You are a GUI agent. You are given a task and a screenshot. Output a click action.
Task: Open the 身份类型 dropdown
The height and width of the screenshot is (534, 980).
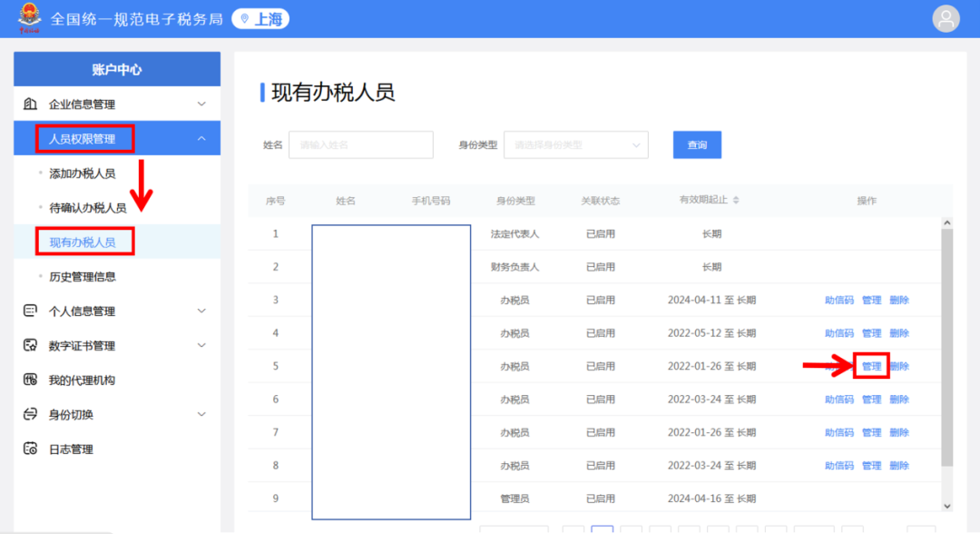point(575,145)
